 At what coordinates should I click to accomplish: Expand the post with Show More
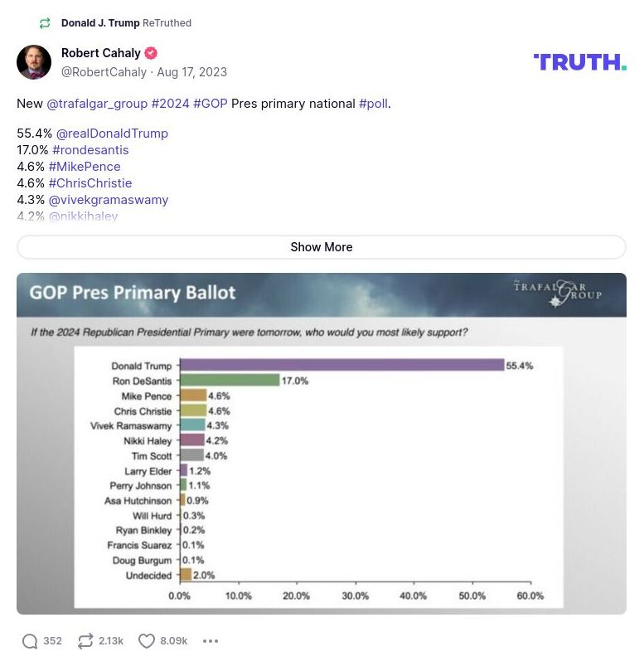pyautogui.click(x=322, y=247)
